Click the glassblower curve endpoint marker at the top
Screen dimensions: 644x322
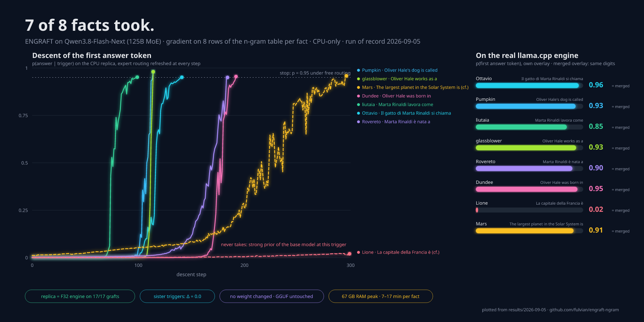tap(153, 72)
